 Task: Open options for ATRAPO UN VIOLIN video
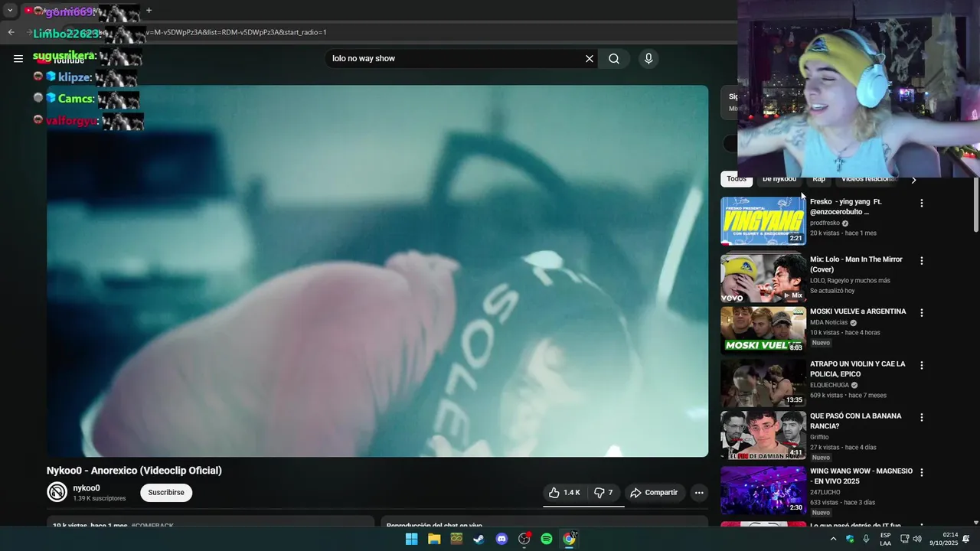click(922, 366)
